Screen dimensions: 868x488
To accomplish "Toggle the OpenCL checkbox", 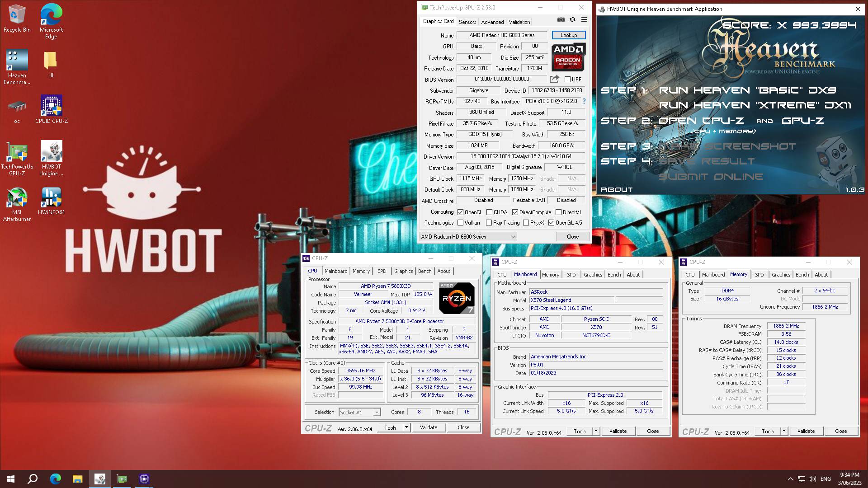I will pos(460,212).
